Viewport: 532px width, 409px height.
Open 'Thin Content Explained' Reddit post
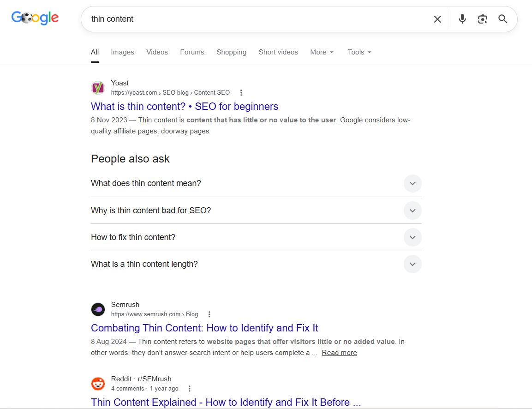pos(226,402)
